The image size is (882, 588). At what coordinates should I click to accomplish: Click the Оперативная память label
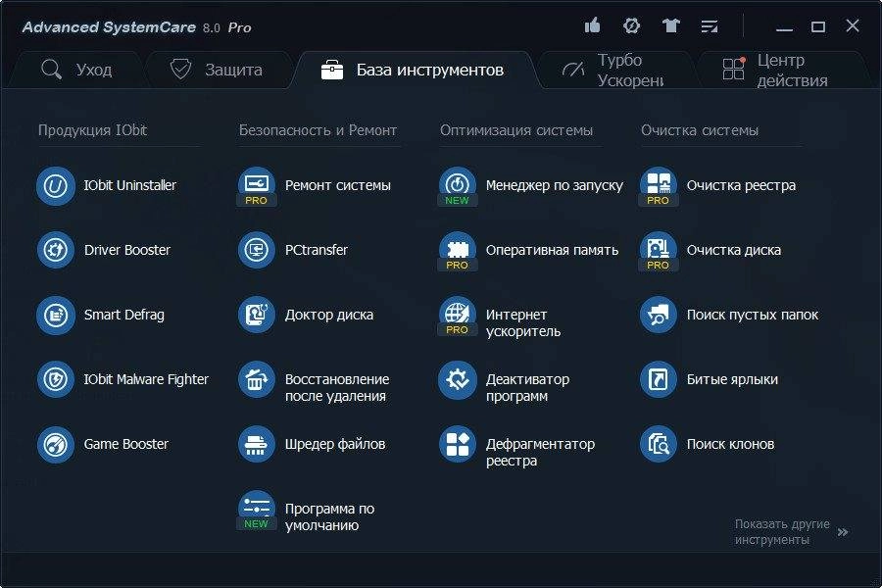[x=553, y=250]
